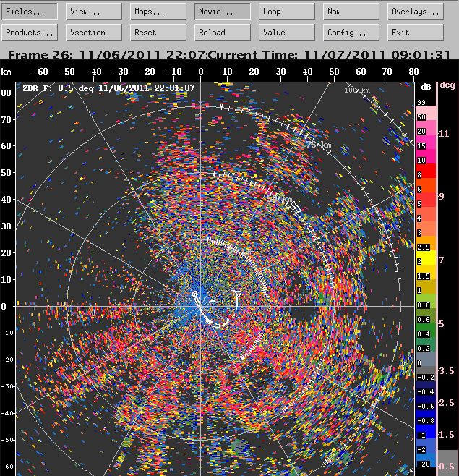Viewport: 459px width, 476px height.
Task: Exit the radar display application
Action: (x=415, y=33)
